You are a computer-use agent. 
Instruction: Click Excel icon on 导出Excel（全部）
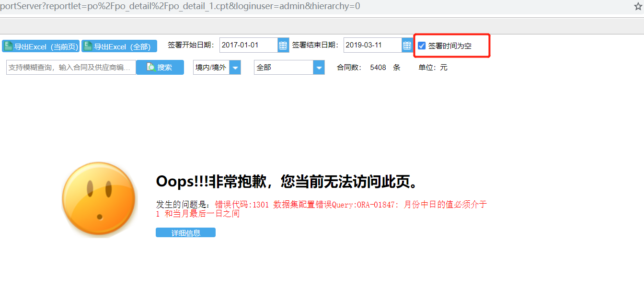(88, 46)
